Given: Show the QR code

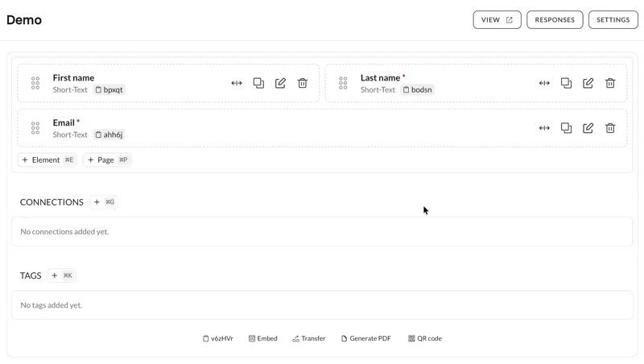Looking at the screenshot, I should [x=425, y=339].
